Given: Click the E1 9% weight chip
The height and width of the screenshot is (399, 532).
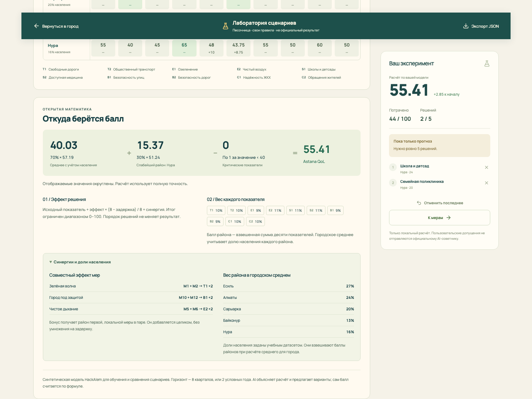Looking at the screenshot, I should click(x=256, y=211).
